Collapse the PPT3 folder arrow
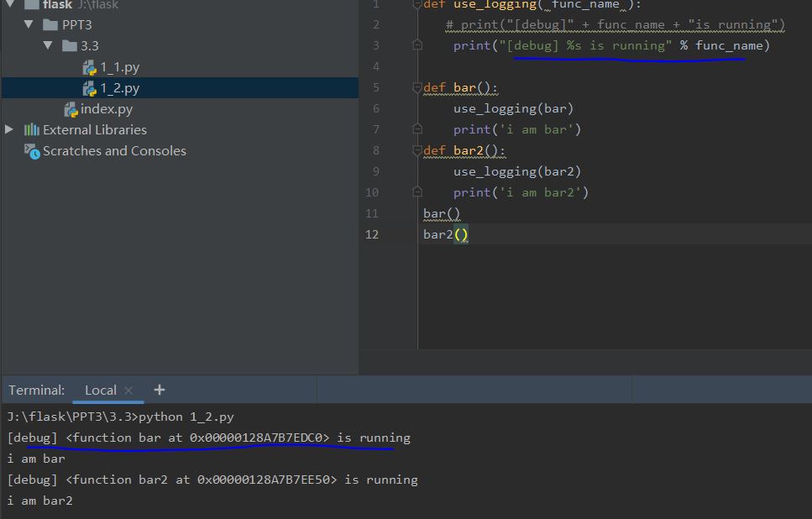 29,24
